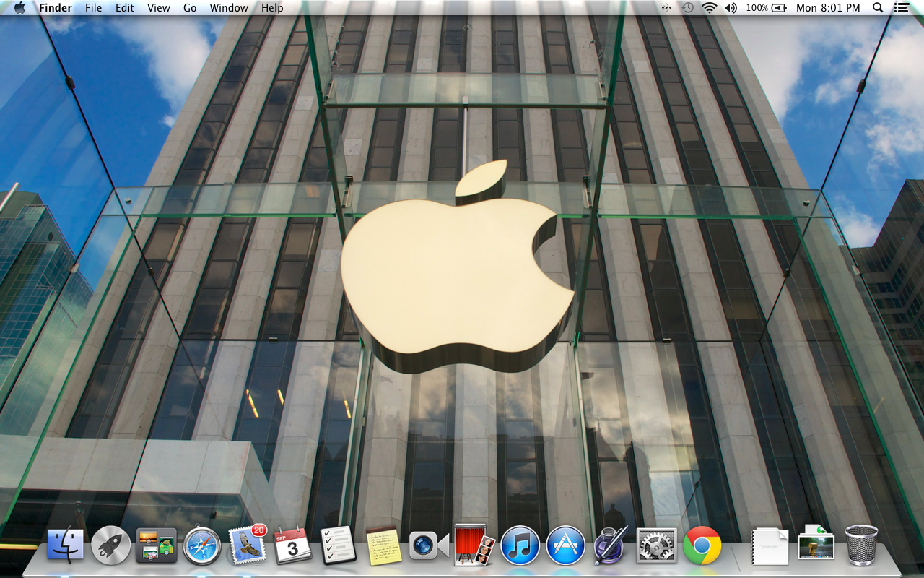
Task: Open the Window menu
Action: 229,8
